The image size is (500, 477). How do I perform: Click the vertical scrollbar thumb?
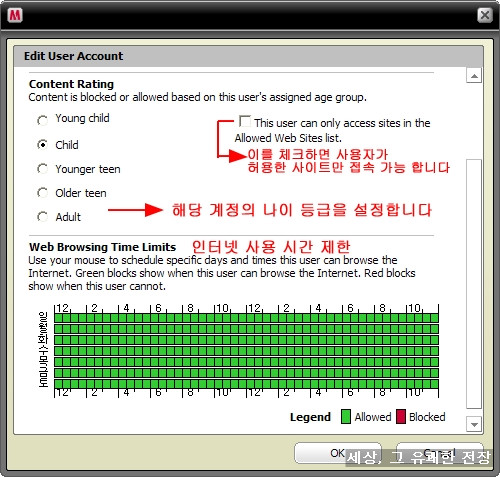474,284
